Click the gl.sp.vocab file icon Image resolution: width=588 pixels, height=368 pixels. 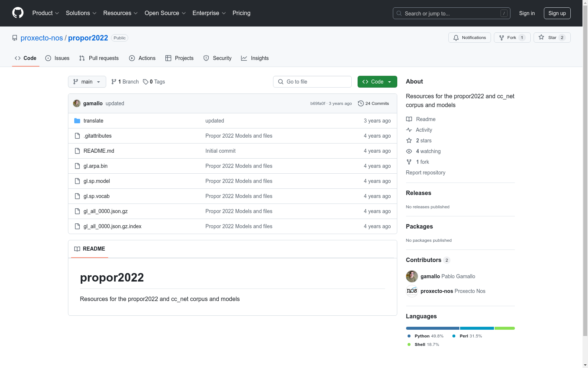[77, 196]
